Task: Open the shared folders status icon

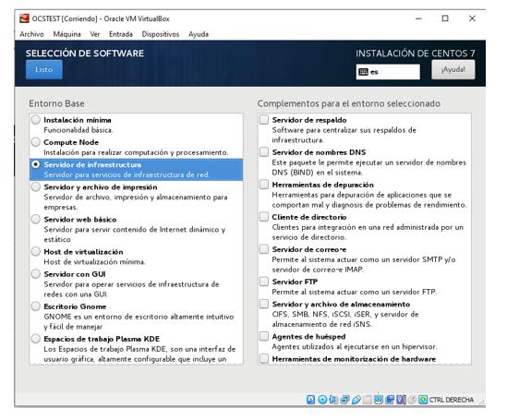Action: (368, 400)
